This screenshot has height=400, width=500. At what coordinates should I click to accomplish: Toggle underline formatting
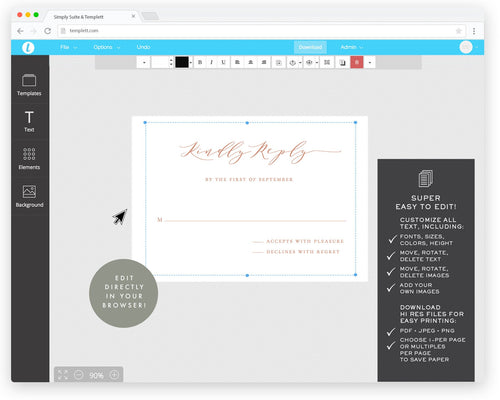coord(223,62)
